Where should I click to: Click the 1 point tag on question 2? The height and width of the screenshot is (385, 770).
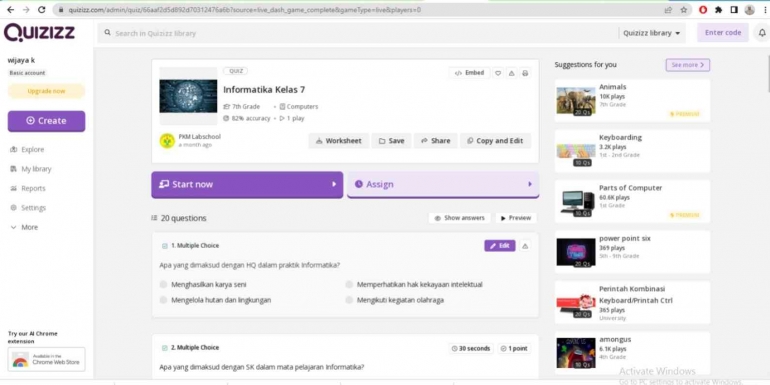click(x=514, y=349)
